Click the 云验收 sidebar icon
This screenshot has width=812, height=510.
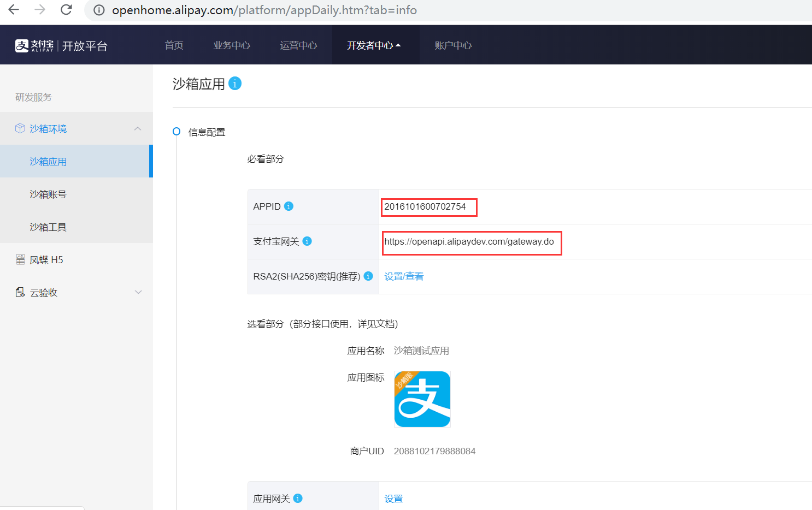[x=20, y=292]
